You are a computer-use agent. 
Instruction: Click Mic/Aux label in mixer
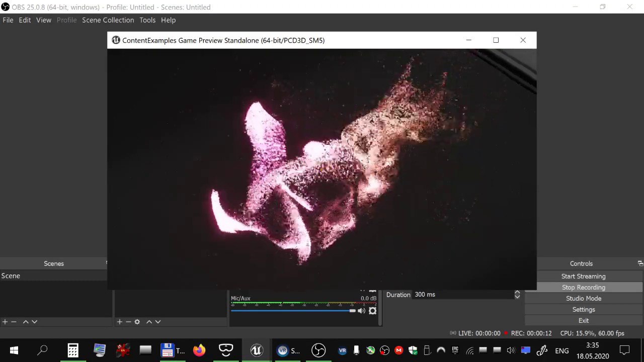pos(240,299)
